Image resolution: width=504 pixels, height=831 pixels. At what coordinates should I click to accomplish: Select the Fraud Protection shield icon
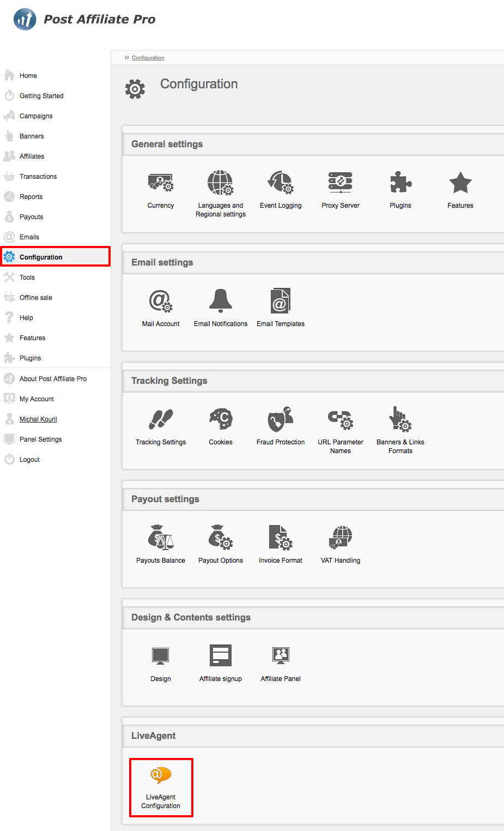[x=281, y=420]
